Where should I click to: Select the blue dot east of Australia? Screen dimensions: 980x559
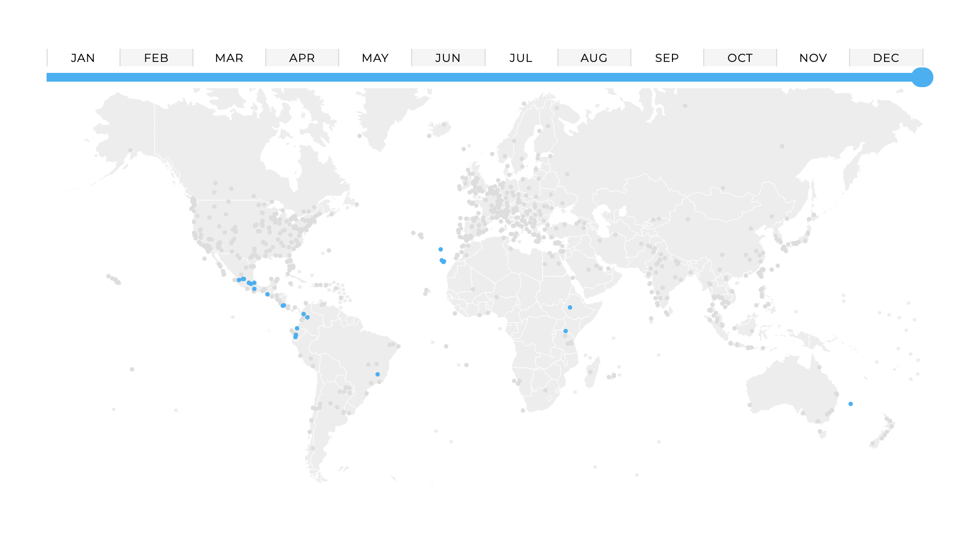(x=851, y=404)
